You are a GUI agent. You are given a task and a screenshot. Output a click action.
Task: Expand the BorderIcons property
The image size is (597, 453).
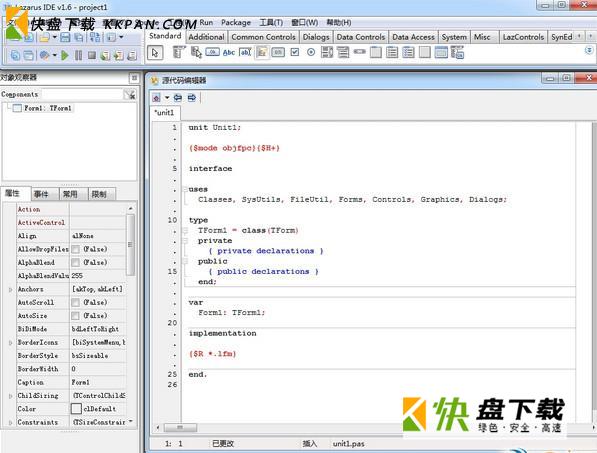pyautogui.click(x=10, y=343)
